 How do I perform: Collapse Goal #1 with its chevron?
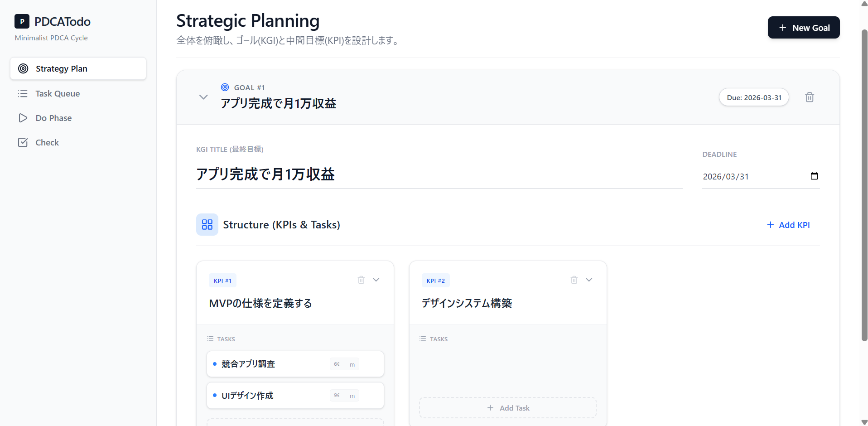point(203,97)
